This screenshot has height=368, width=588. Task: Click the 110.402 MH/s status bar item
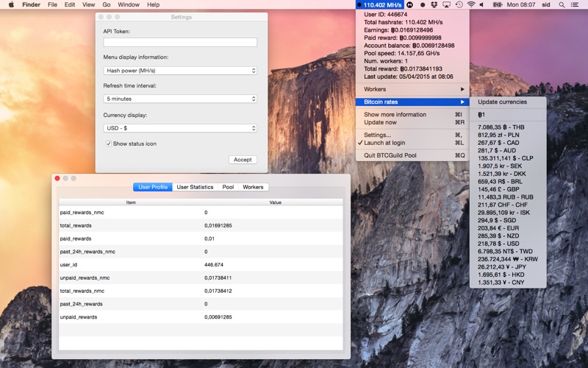379,4
